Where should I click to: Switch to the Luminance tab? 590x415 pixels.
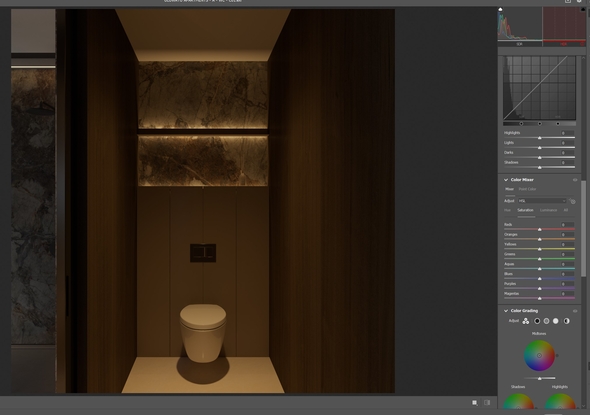click(548, 210)
